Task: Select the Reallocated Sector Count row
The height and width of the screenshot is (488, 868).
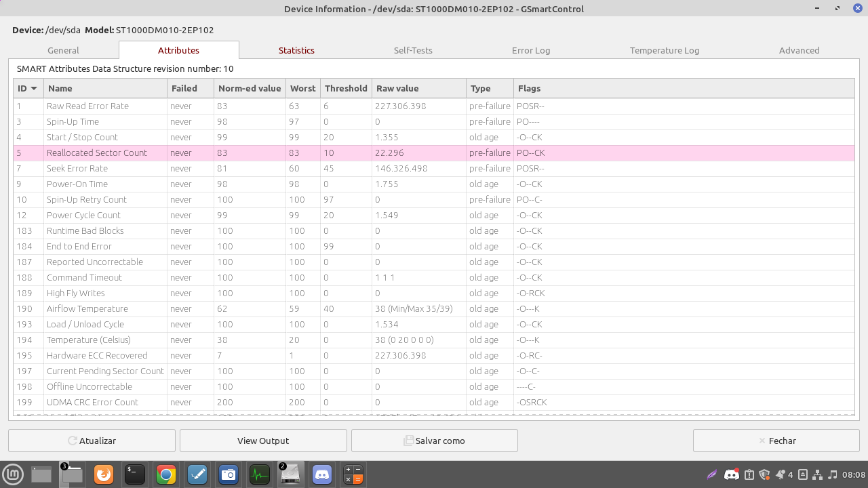Action: [x=434, y=152]
